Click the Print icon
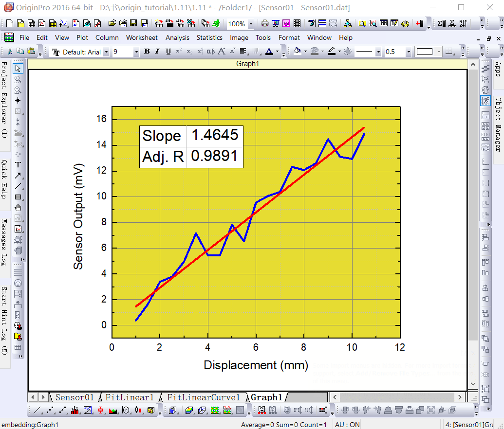The height and width of the screenshot is (429, 504). 264,23
